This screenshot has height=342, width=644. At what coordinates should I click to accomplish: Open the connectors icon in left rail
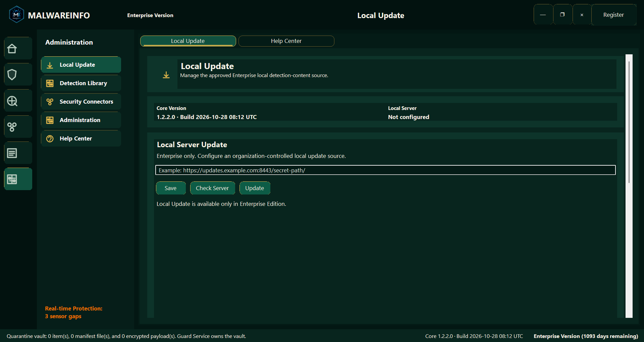pyautogui.click(x=18, y=127)
